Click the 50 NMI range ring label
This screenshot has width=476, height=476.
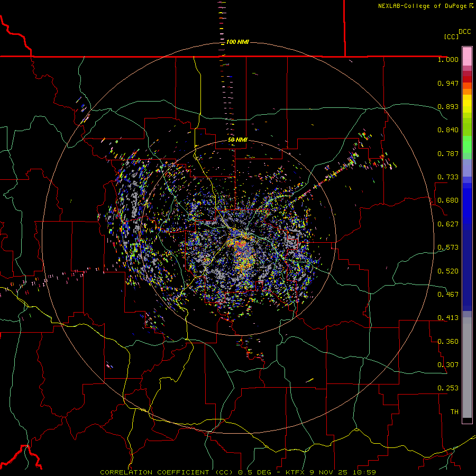237,140
